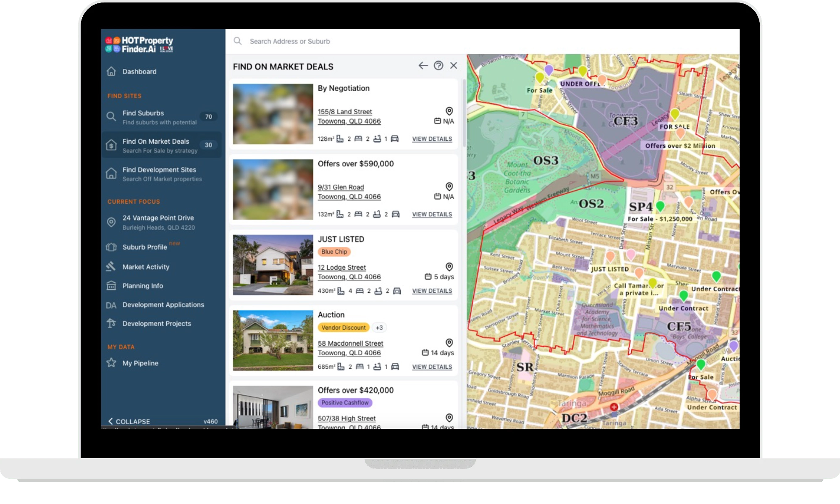Open Suburb Profile page

[144, 247]
